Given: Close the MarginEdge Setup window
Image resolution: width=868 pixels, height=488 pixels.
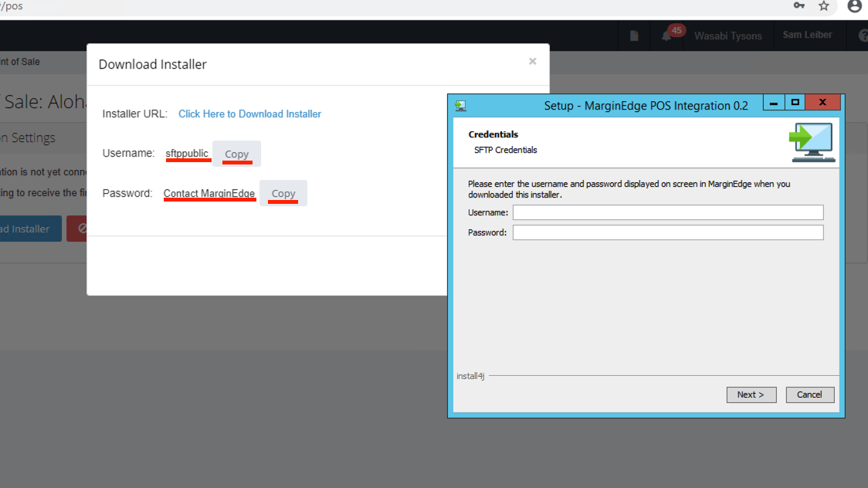Looking at the screenshot, I should (x=822, y=103).
